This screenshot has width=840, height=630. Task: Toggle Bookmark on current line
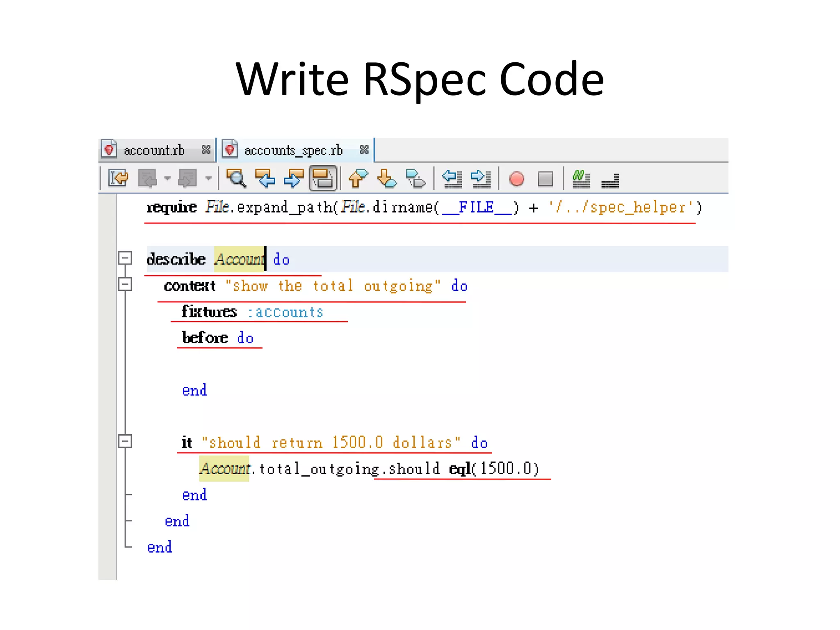(415, 179)
